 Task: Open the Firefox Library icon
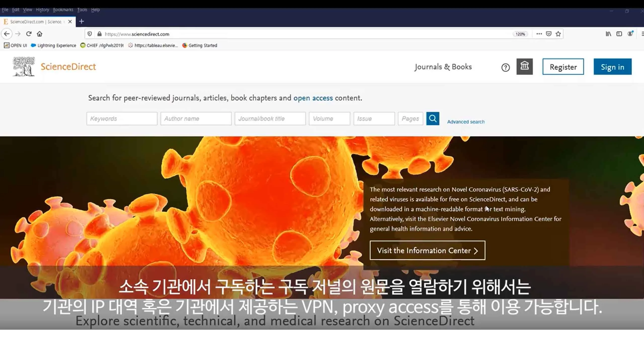[x=608, y=34]
